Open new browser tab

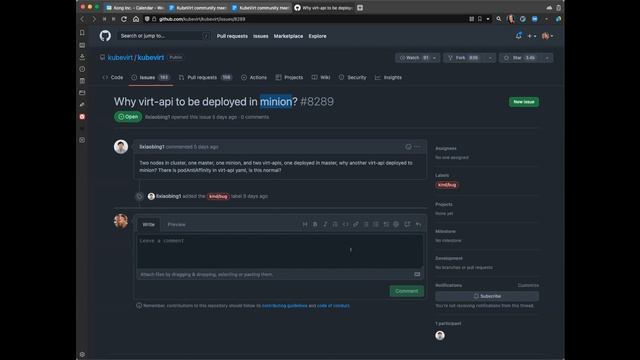(x=360, y=8)
